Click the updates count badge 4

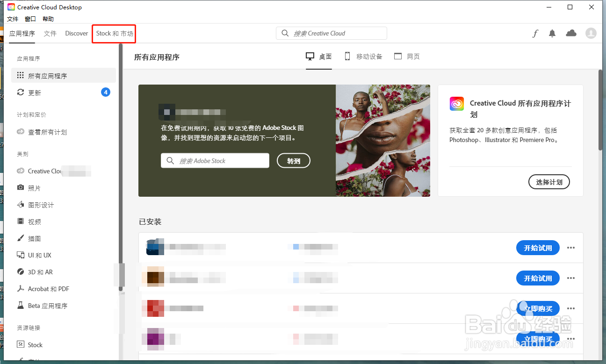click(106, 92)
